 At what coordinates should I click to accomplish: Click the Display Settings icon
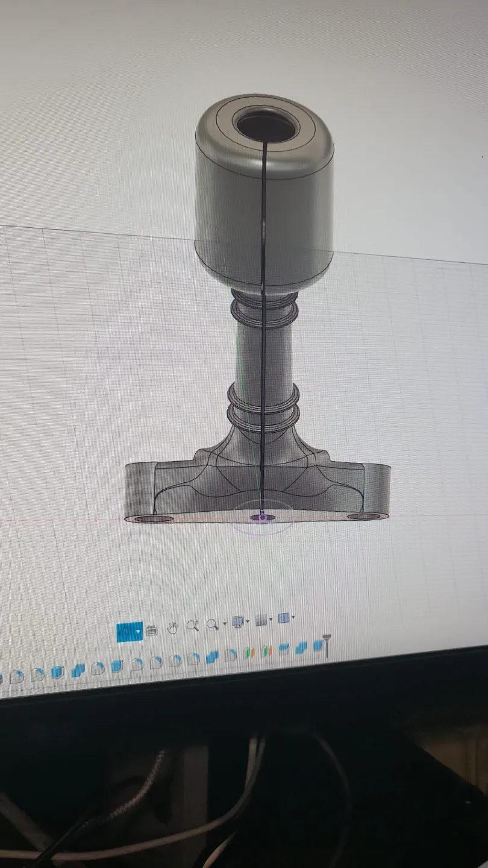click(237, 621)
